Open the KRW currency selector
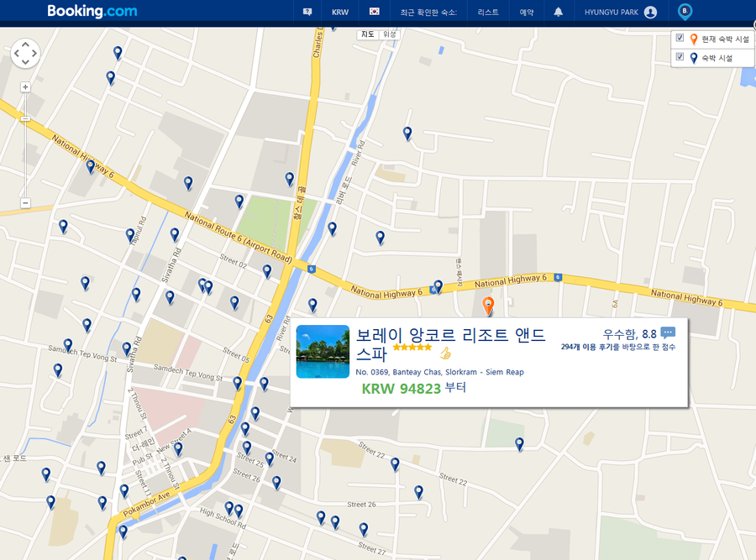This screenshot has width=756, height=560. (x=340, y=13)
